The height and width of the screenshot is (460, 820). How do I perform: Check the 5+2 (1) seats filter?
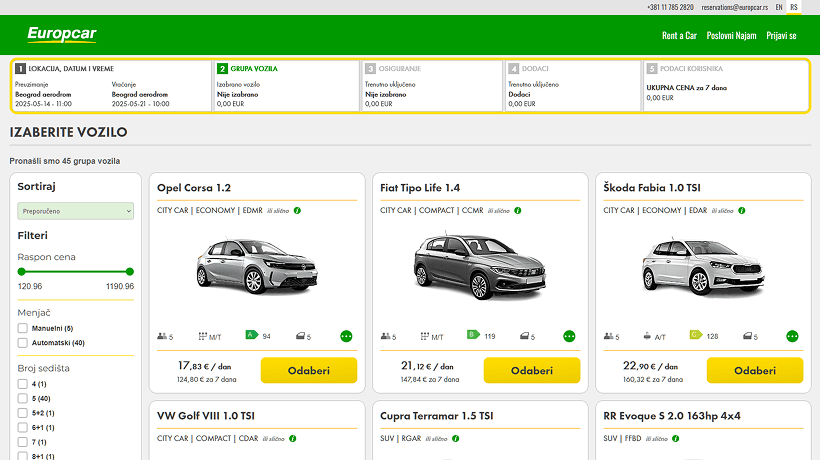[x=22, y=413]
